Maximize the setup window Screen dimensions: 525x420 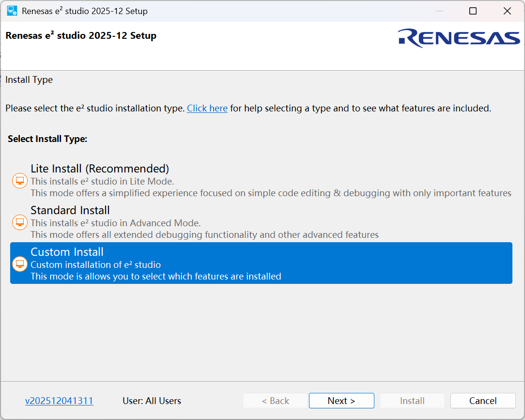coord(473,11)
